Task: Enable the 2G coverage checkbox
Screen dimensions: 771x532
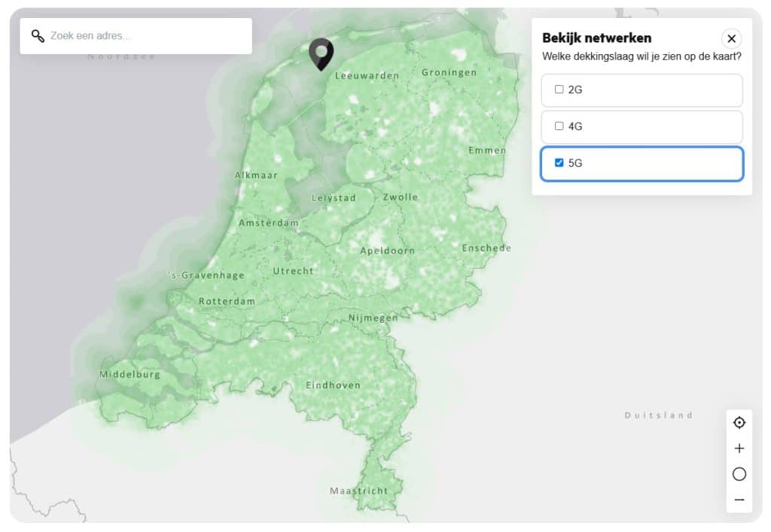Action: pyautogui.click(x=559, y=90)
